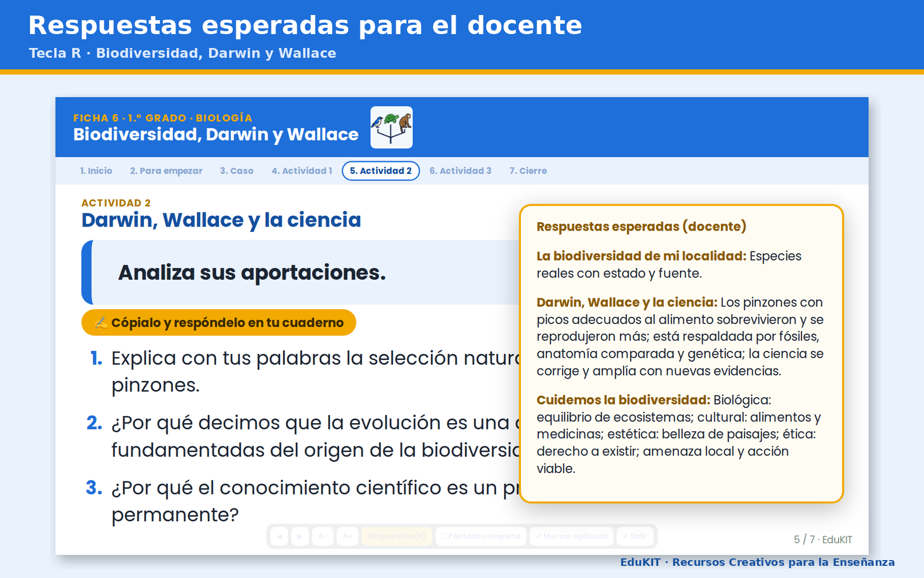Select the 4. Actividad 1 tab
This screenshot has width=924, height=578.
(301, 171)
